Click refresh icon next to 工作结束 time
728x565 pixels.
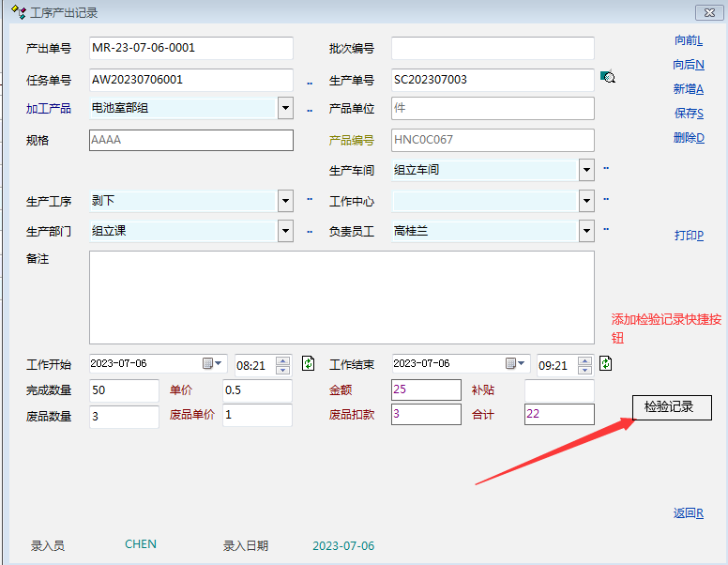coord(606,363)
